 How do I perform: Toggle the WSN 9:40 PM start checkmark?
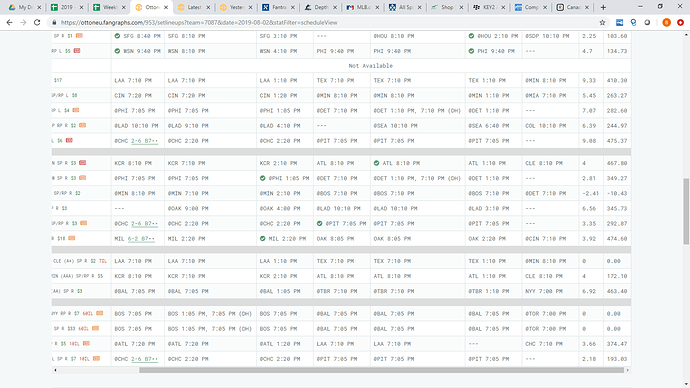click(x=117, y=51)
